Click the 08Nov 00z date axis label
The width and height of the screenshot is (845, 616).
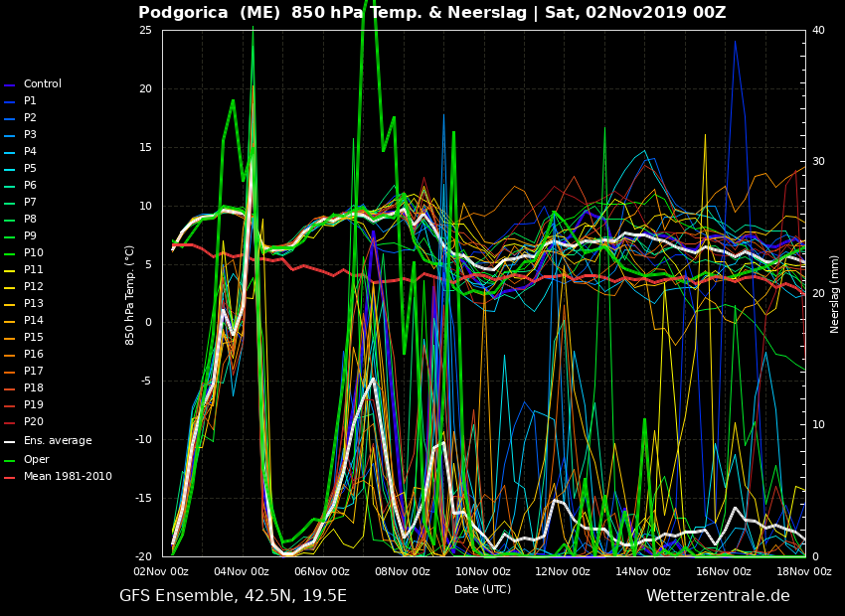coord(403,572)
